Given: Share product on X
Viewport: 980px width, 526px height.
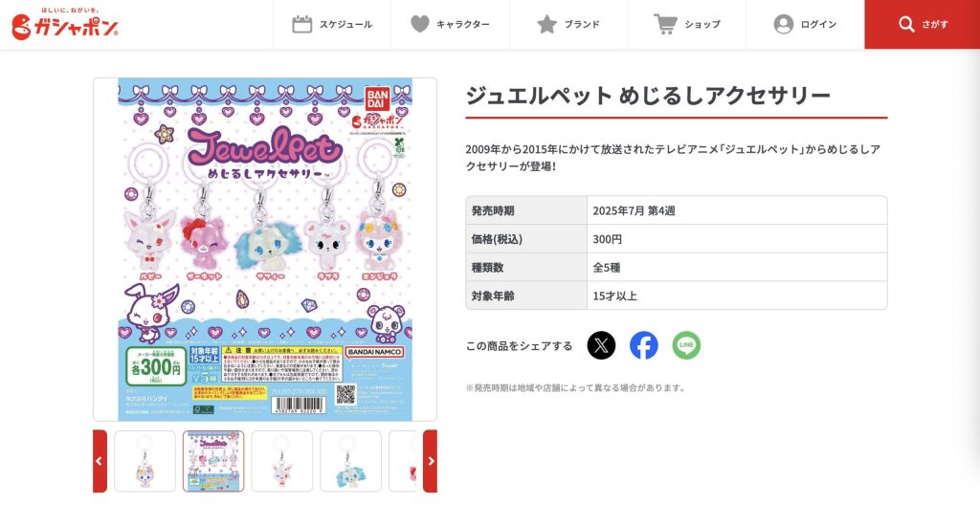Looking at the screenshot, I should [x=601, y=345].
